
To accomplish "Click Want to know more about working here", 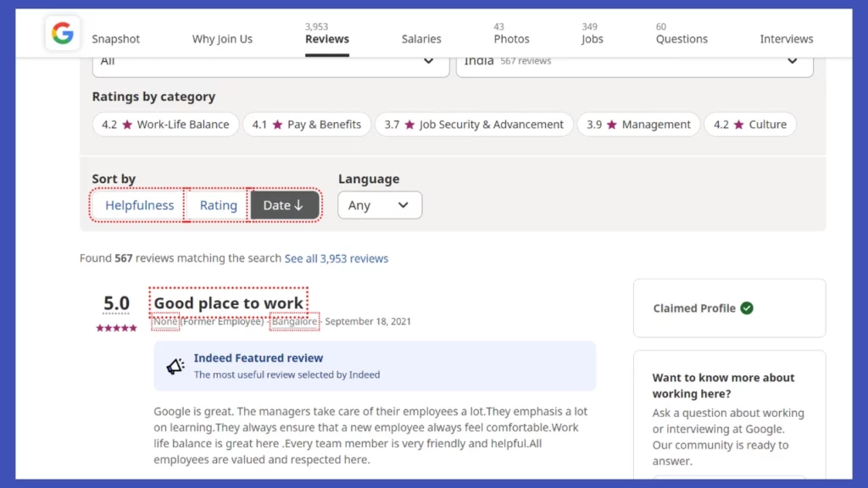I will coord(724,385).
